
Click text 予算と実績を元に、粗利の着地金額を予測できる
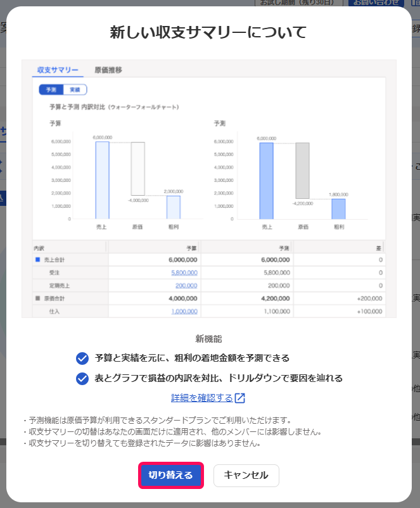[192, 358]
